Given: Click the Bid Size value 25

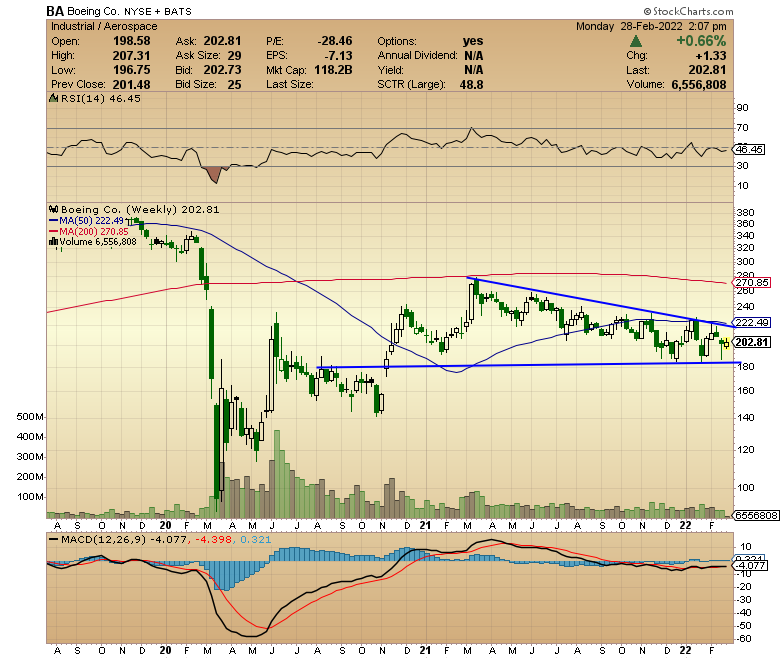Looking at the screenshot, I should (234, 84).
